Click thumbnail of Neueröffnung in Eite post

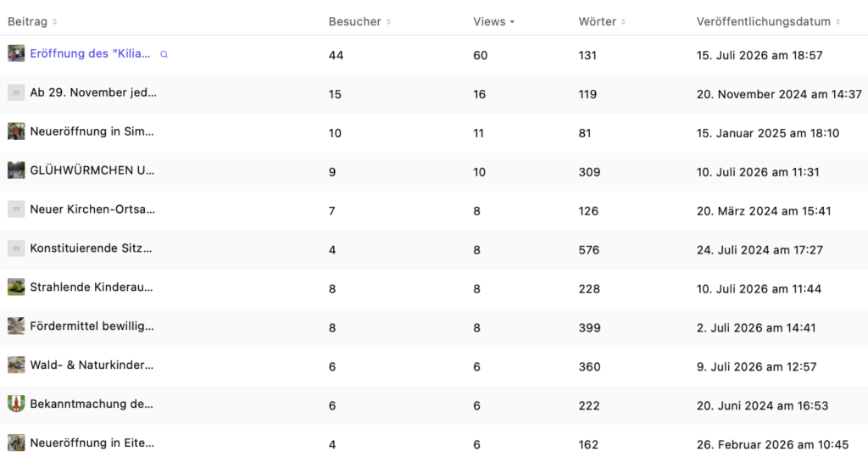coord(16,443)
